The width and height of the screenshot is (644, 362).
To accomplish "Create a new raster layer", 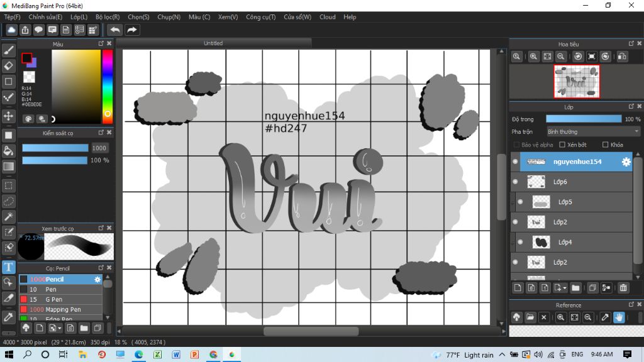I will 518,288.
